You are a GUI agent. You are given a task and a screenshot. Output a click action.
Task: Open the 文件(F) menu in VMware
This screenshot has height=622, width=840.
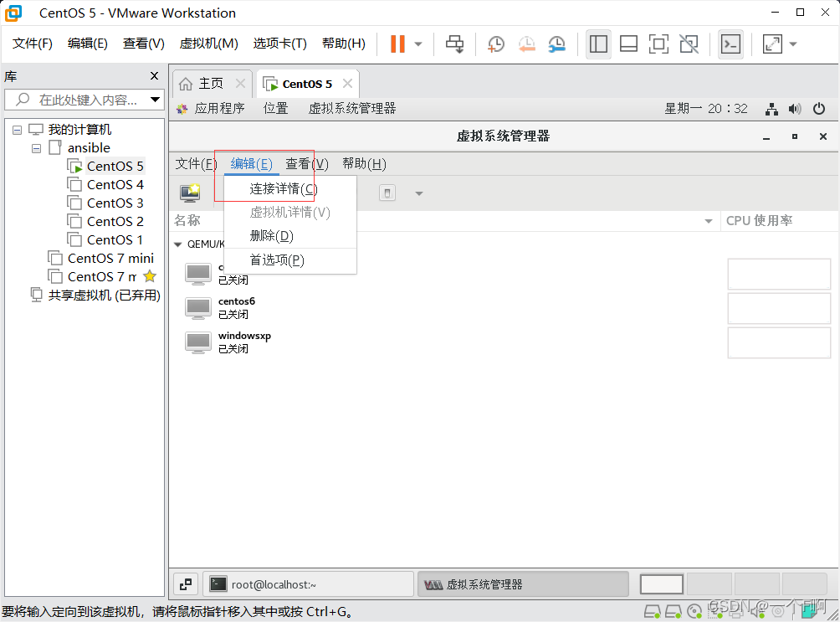[x=33, y=44]
